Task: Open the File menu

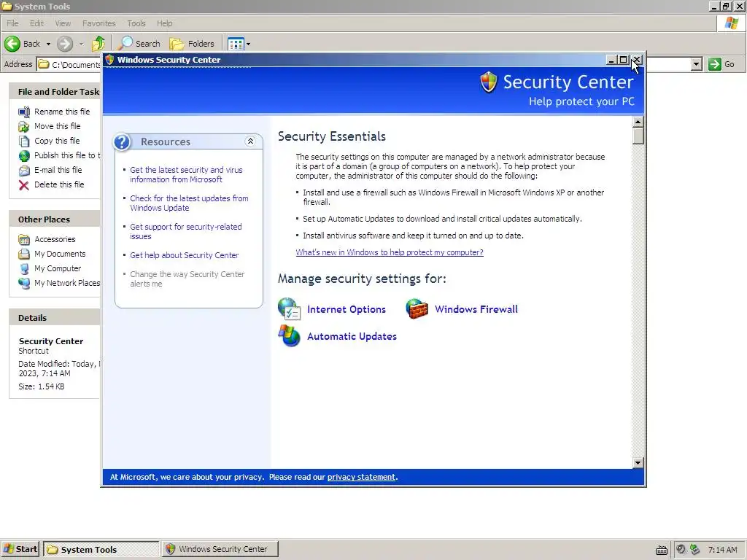Action: click(12, 23)
